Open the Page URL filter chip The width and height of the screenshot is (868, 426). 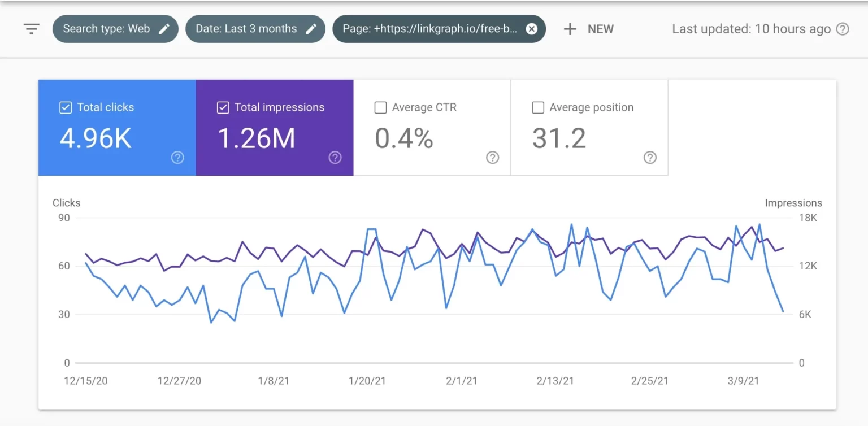429,29
